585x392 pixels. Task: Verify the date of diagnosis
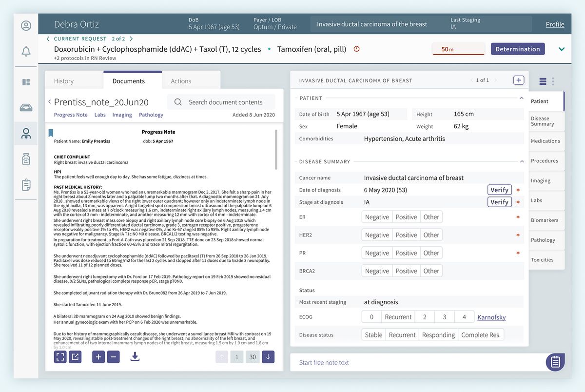click(x=499, y=190)
